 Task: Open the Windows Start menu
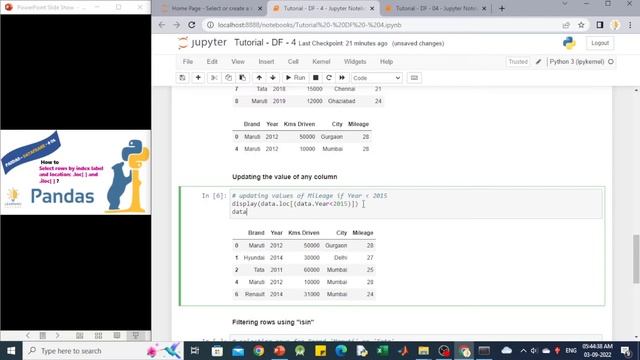click(11, 351)
